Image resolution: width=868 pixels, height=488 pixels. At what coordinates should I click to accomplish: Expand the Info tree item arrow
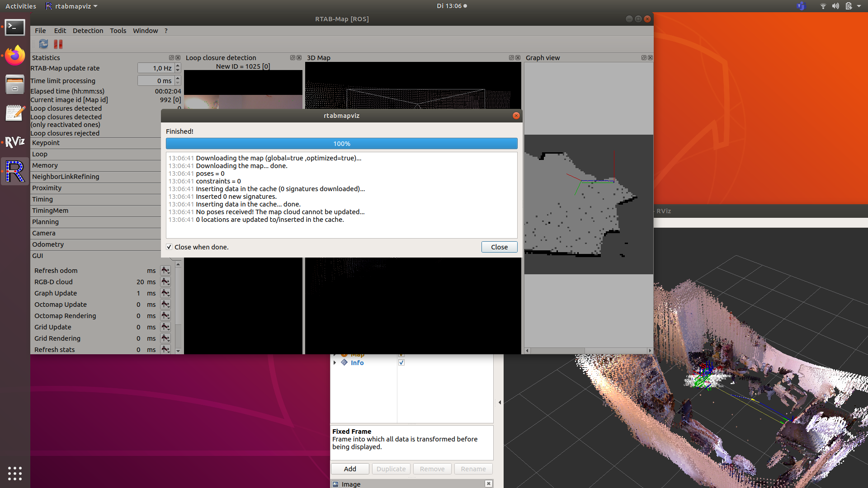(x=335, y=363)
